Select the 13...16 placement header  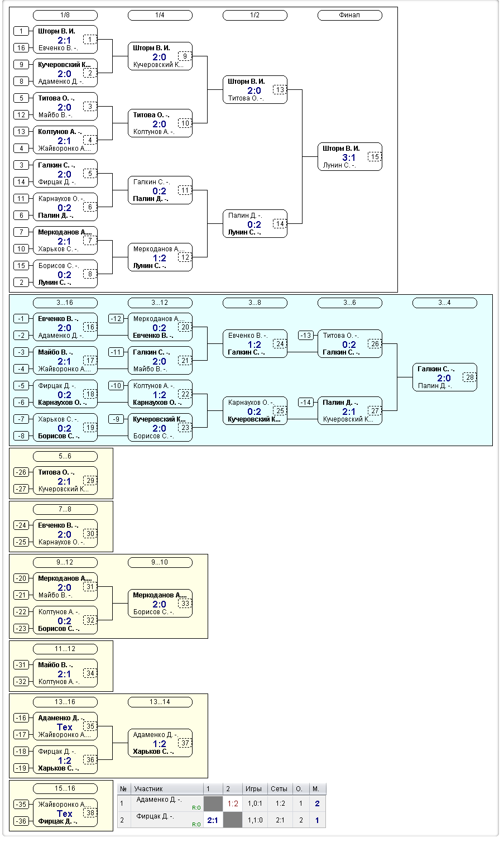point(65,702)
